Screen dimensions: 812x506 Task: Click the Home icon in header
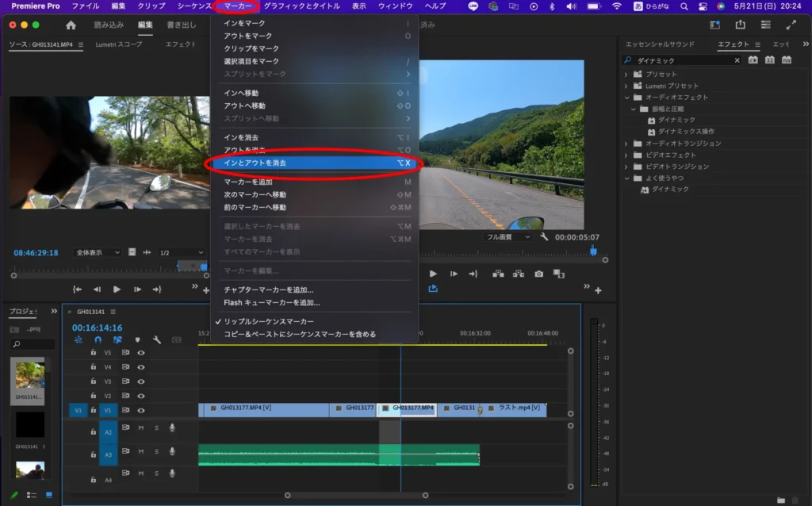(x=71, y=25)
